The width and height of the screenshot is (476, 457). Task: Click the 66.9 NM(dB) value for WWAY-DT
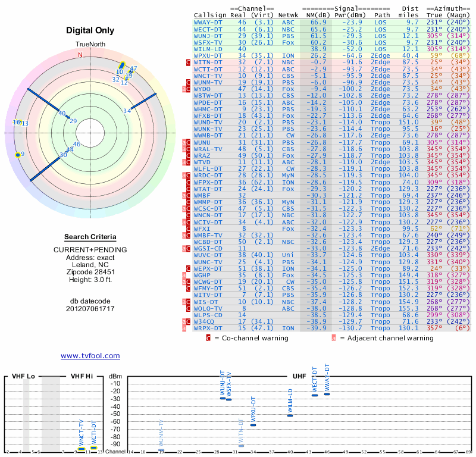[318, 23]
